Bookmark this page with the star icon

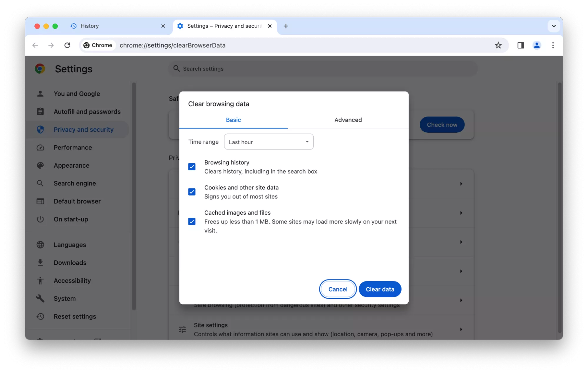[x=498, y=45]
